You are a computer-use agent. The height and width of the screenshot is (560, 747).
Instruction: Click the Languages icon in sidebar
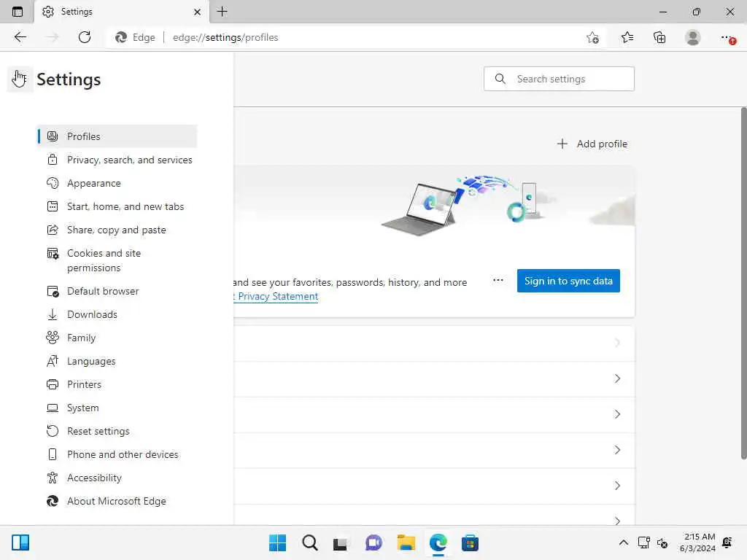click(x=53, y=361)
